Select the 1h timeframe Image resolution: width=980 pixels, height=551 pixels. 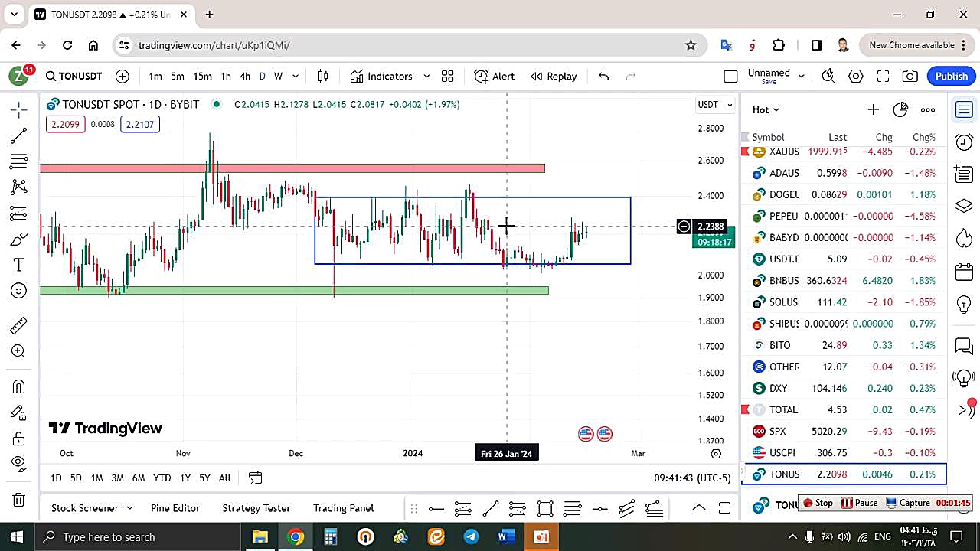pyautogui.click(x=226, y=76)
